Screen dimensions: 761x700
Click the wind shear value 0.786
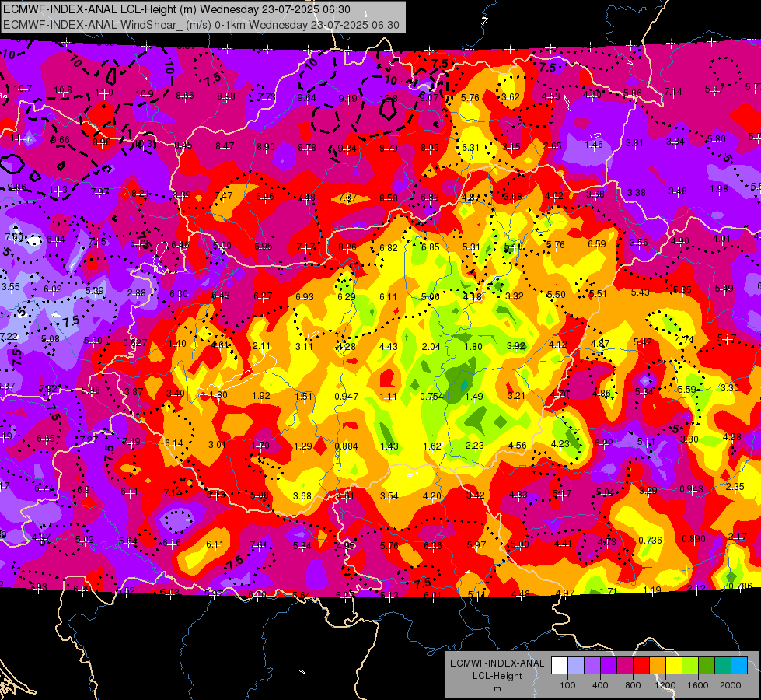741,586
